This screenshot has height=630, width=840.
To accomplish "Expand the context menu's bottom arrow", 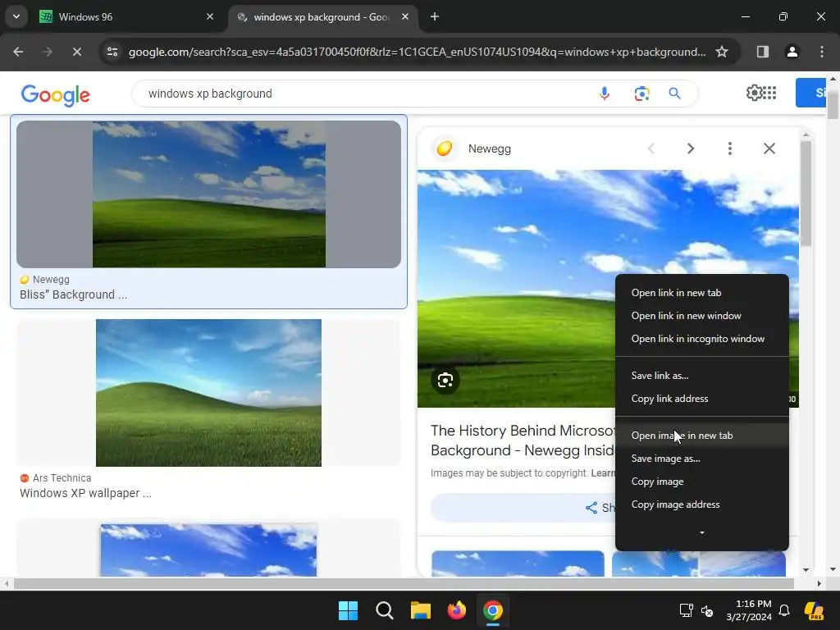I will tap(702, 532).
